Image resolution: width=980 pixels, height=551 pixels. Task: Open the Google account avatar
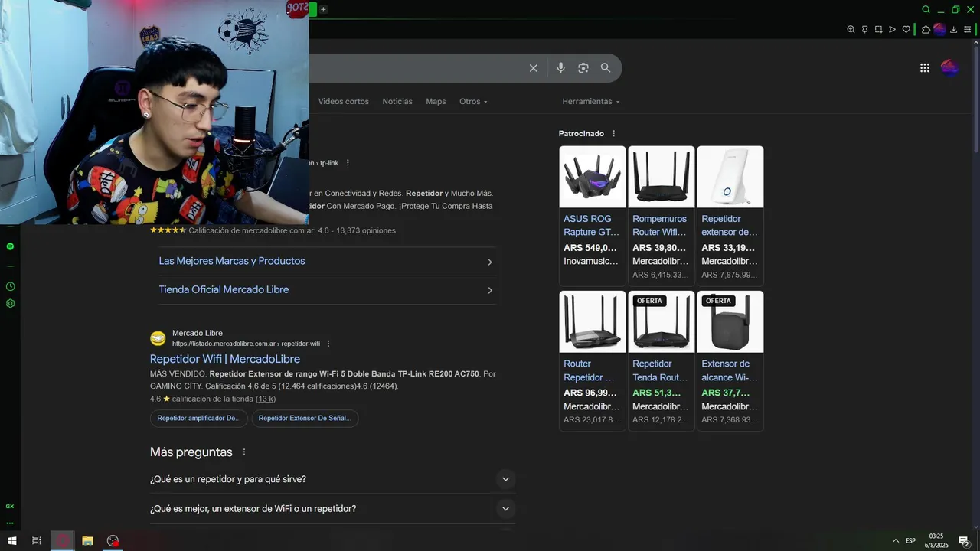point(949,68)
